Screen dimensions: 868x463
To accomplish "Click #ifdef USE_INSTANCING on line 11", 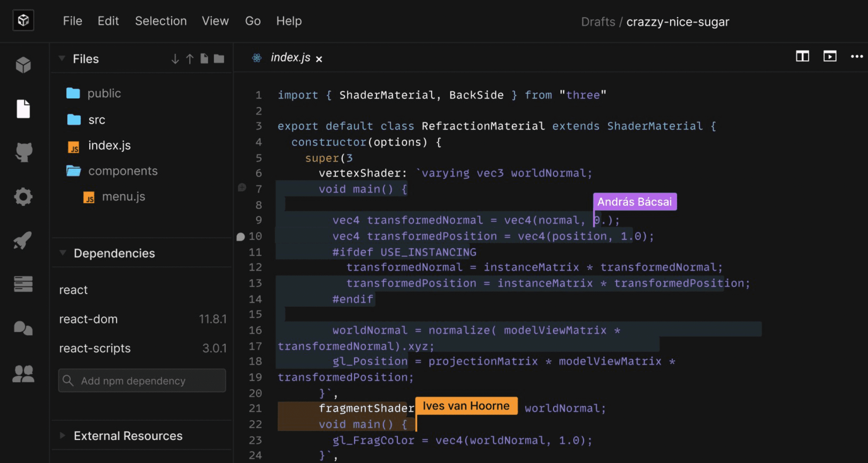I will (404, 252).
